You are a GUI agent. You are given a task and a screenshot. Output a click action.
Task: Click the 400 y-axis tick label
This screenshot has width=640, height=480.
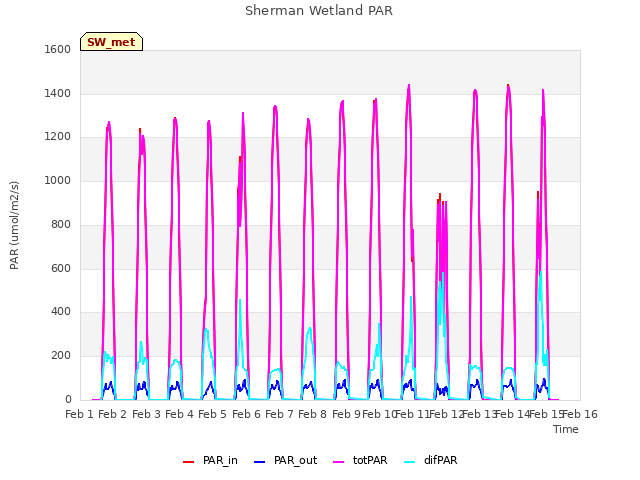click(x=61, y=312)
